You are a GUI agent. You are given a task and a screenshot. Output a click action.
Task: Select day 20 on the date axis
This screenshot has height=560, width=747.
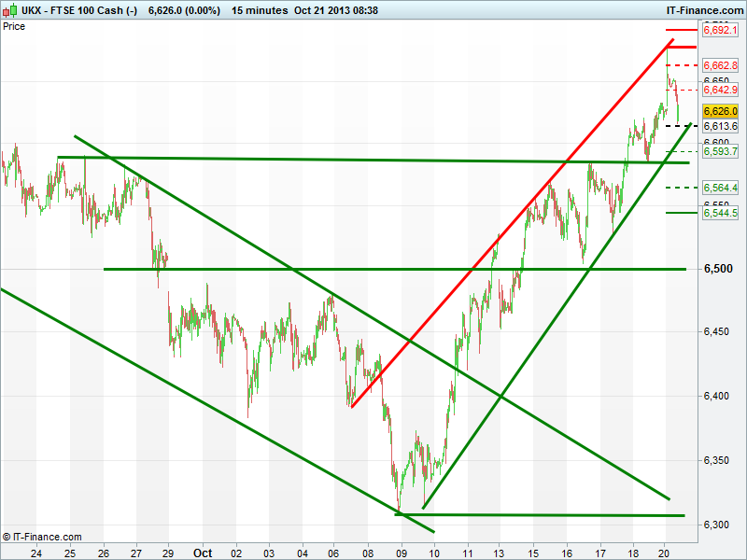[664, 553]
